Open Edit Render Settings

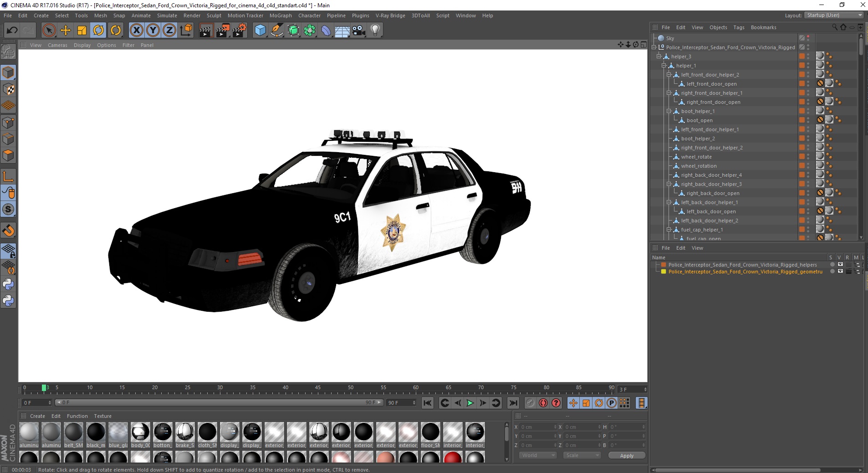click(x=240, y=31)
